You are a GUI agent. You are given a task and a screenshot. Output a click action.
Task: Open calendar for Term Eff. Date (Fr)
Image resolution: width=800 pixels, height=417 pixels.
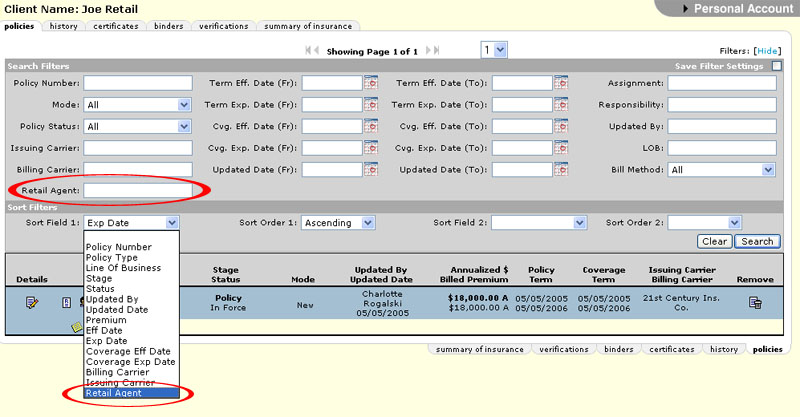[371, 83]
